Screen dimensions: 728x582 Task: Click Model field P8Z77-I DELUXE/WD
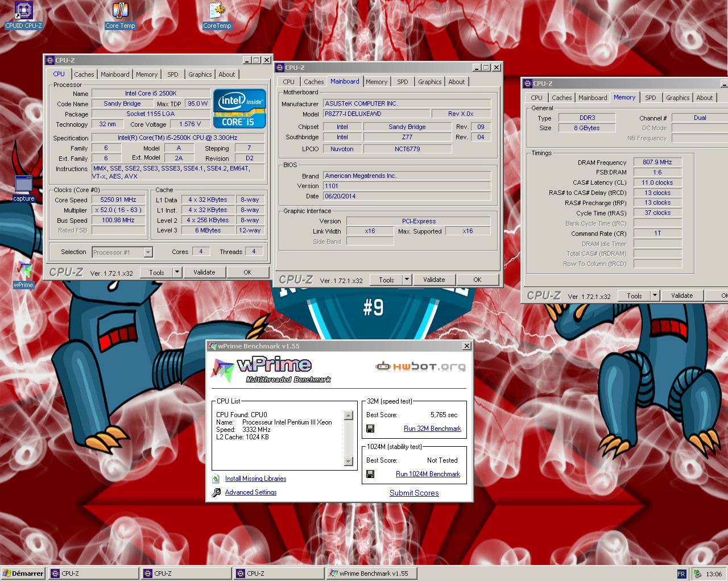tap(377, 114)
